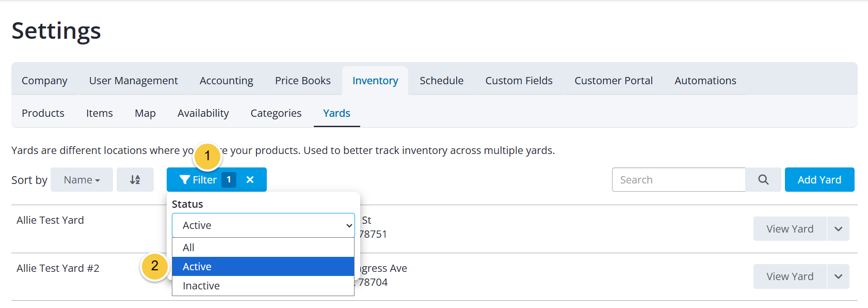868x308 pixels.
Task: Switch to the Company tab
Action: 44,81
